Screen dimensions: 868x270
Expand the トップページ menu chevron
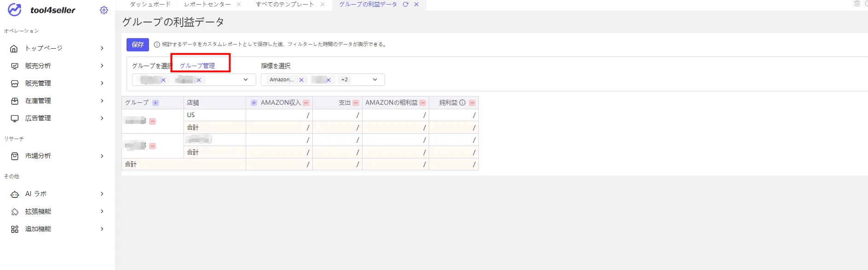(x=102, y=48)
